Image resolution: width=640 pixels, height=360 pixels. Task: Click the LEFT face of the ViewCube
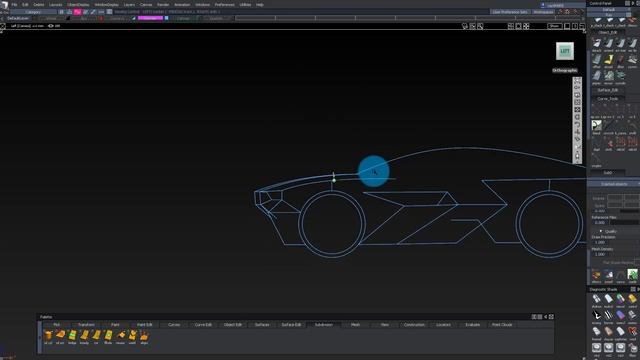(565, 51)
